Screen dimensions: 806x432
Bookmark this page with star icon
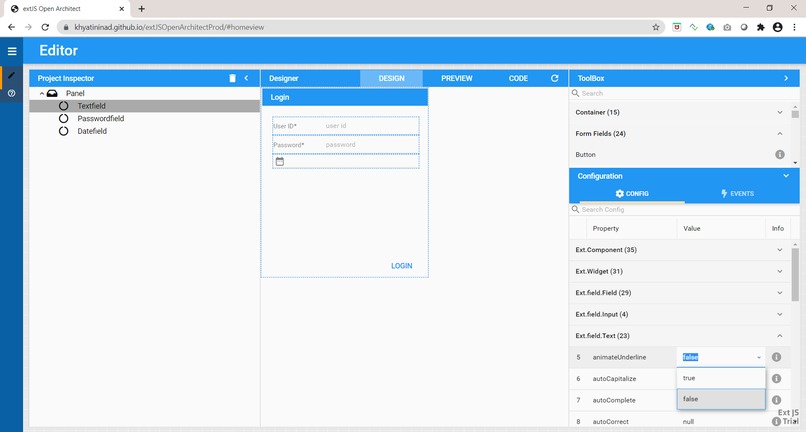tap(656, 27)
